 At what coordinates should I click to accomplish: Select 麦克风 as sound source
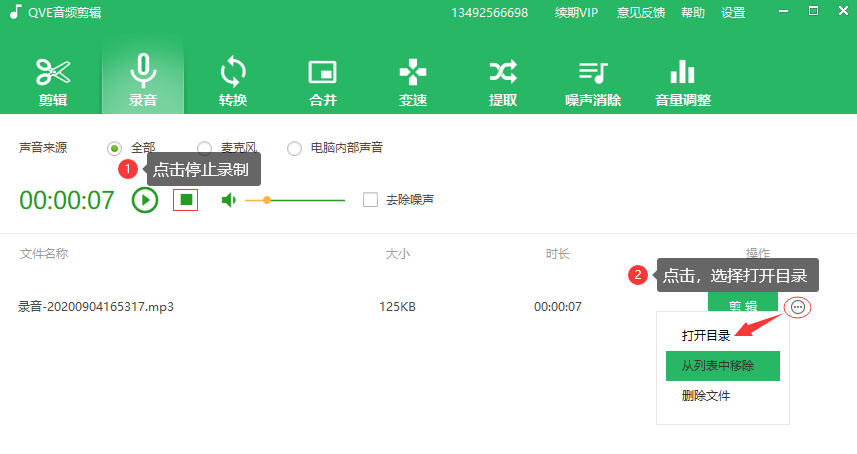pos(204,148)
